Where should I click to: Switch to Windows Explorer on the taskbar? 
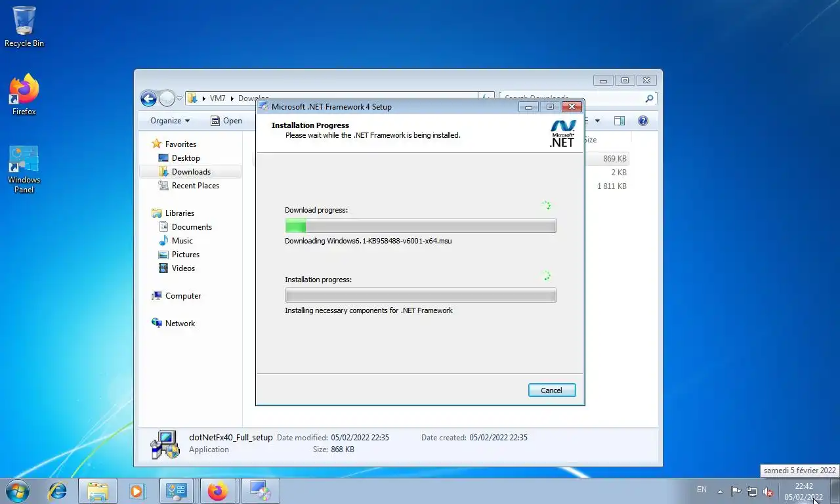(98, 491)
